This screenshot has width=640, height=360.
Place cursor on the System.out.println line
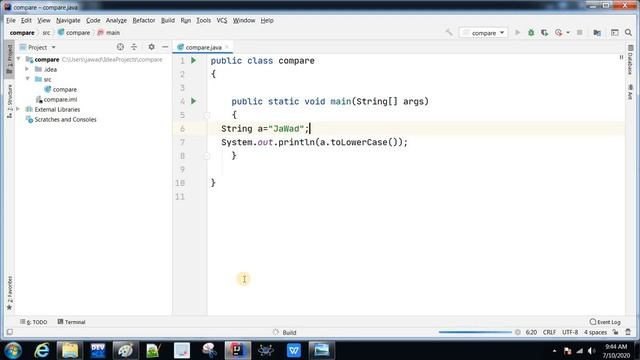coord(314,142)
